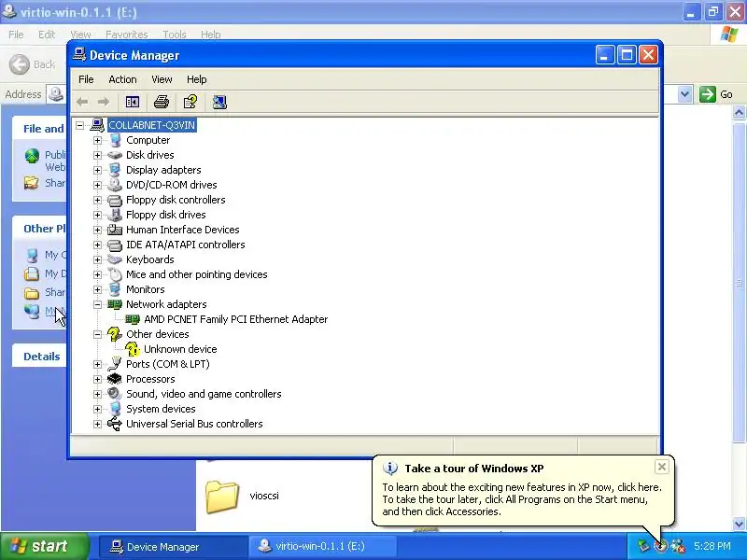This screenshot has height=560, width=747.
Task: Select the IDE ATA/ATAPI controllers icon
Action: [115, 245]
